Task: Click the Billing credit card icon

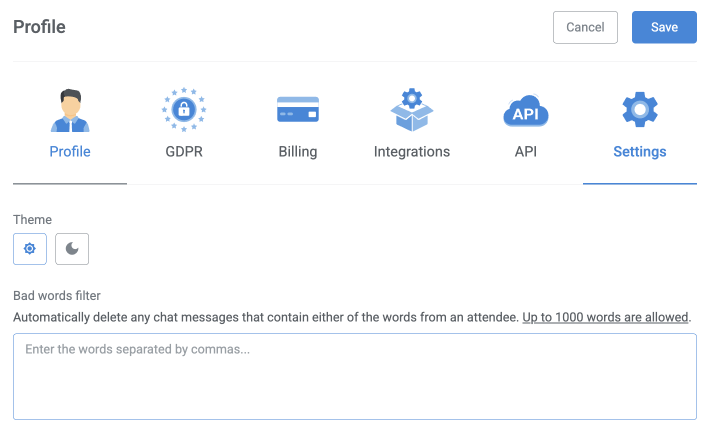Action: click(x=298, y=111)
